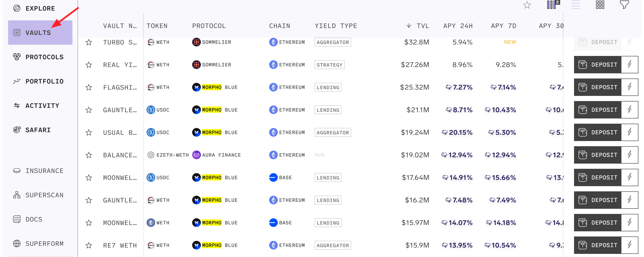644x257 pixels.
Task: Click the favorites star filter icon at top
Action: [x=527, y=5]
